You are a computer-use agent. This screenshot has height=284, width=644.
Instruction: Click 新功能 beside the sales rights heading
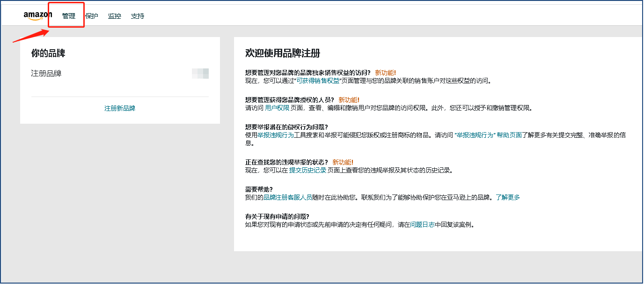coord(385,73)
